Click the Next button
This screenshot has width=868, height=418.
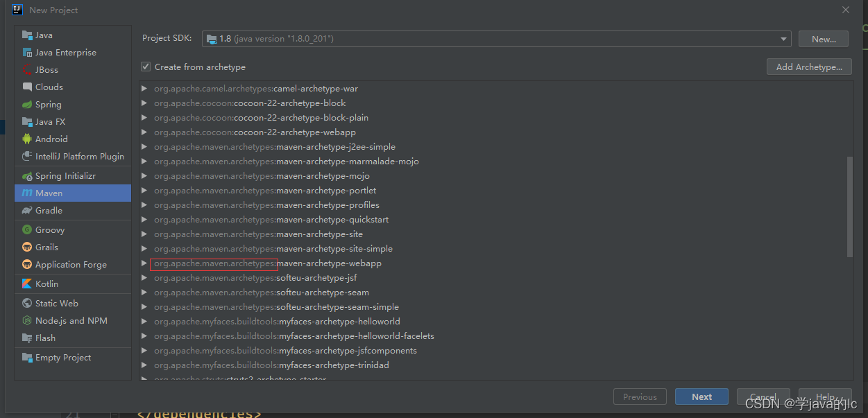[701, 397]
